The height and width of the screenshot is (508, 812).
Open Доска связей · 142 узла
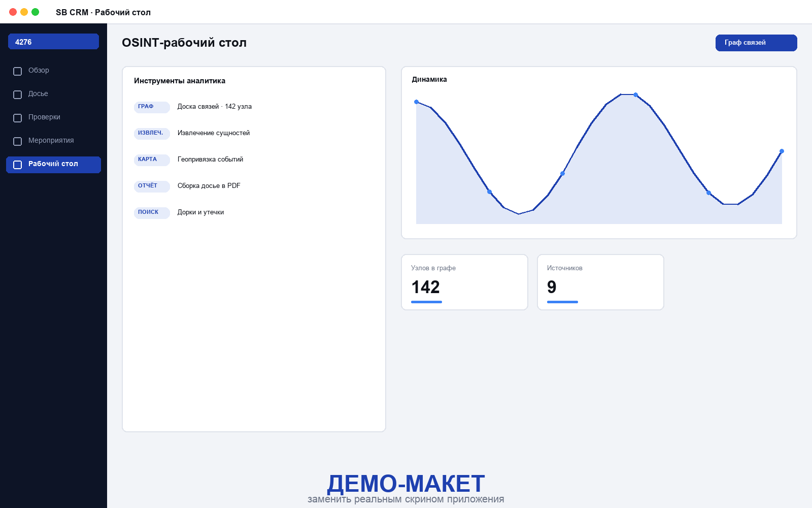(x=215, y=107)
